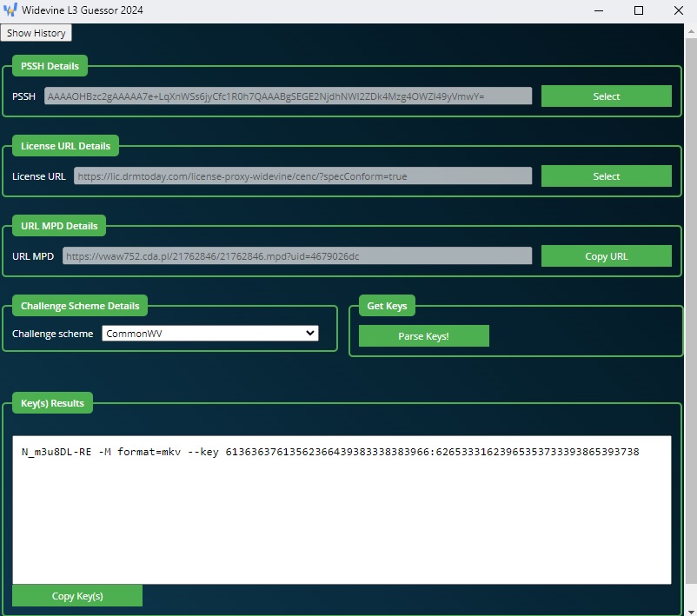
Task: Copy the MPD URL with Copy URL
Action: click(606, 256)
